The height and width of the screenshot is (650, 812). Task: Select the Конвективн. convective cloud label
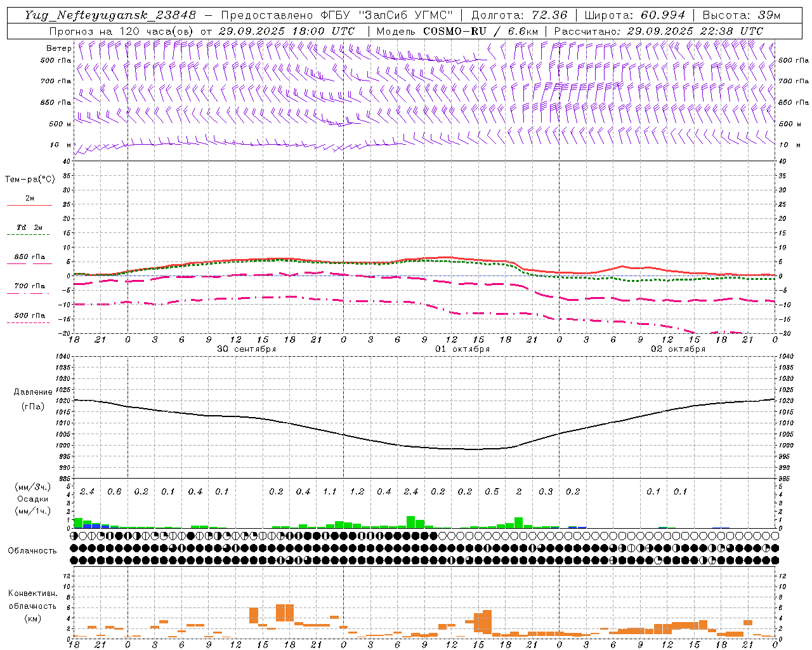click(x=32, y=594)
